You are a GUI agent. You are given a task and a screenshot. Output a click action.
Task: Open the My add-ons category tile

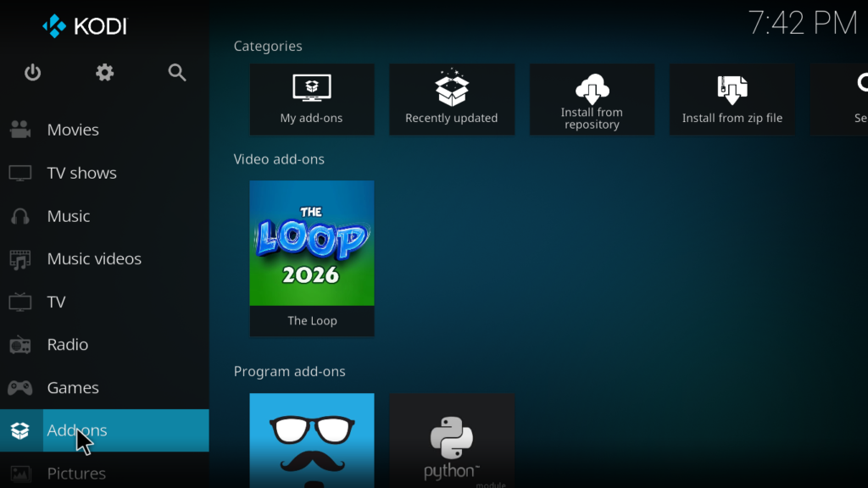(312, 99)
